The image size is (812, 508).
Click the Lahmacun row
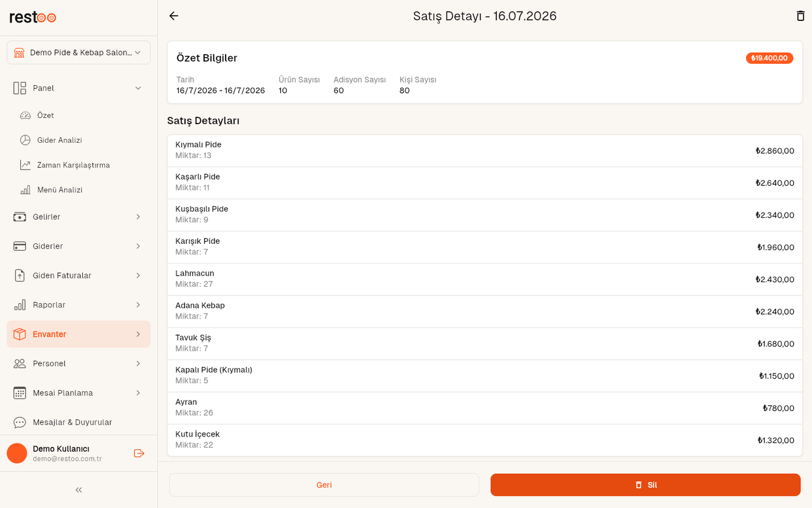tap(485, 280)
